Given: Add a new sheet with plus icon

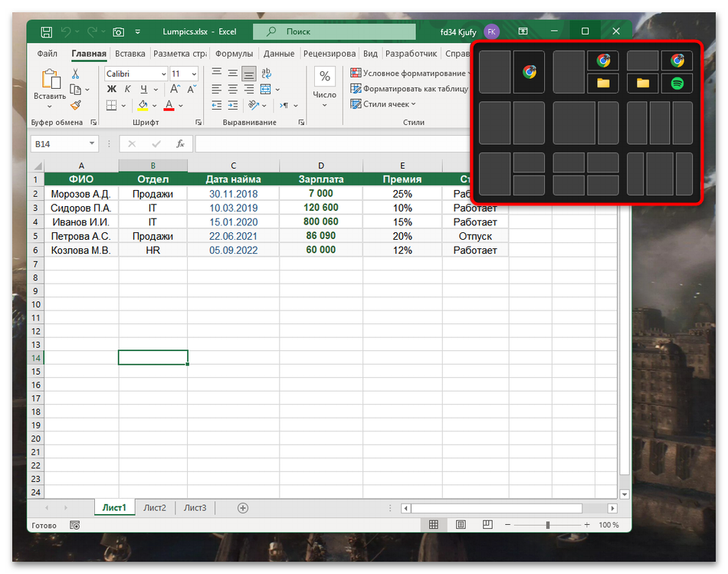Looking at the screenshot, I should tap(243, 507).
